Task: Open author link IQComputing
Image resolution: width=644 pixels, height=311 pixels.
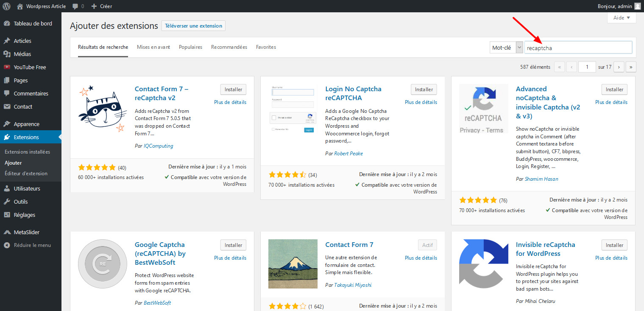Action: [159, 146]
